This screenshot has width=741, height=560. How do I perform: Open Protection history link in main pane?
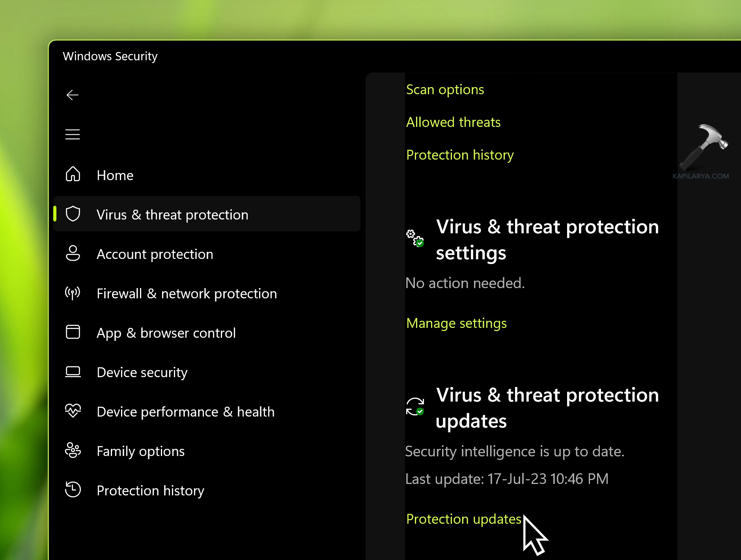460,155
